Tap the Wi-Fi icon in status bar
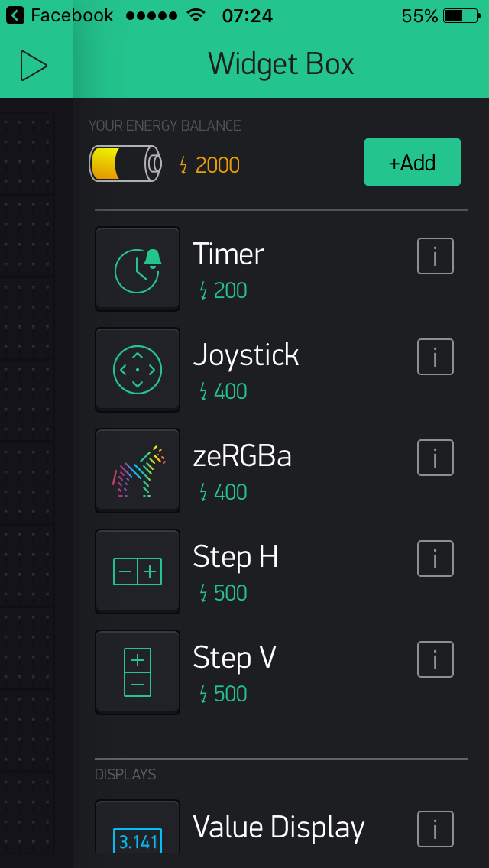 click(x=195, y=14)
